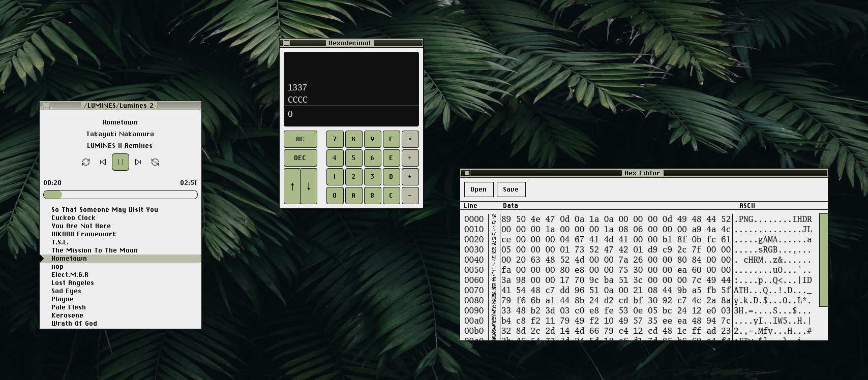Screen dimensions: 868x380
Task: Go back to the previous track
Action: coord(103,162)
